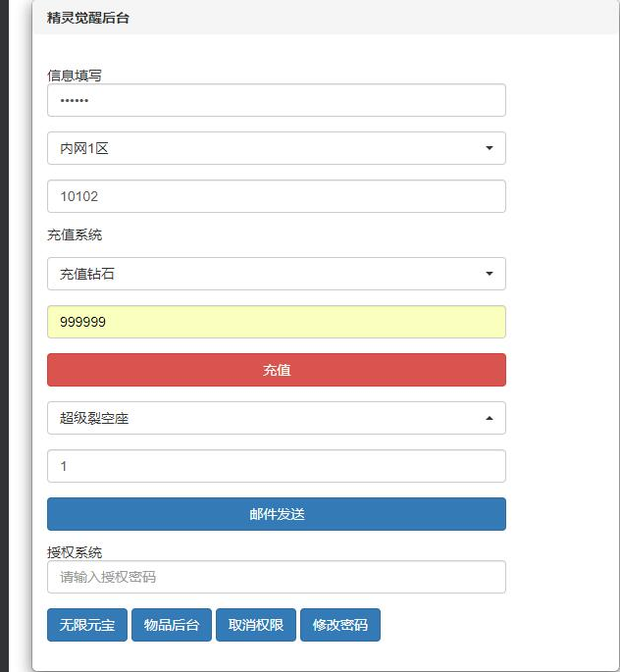Click the 修改密码 button

[x=339, y=625]
